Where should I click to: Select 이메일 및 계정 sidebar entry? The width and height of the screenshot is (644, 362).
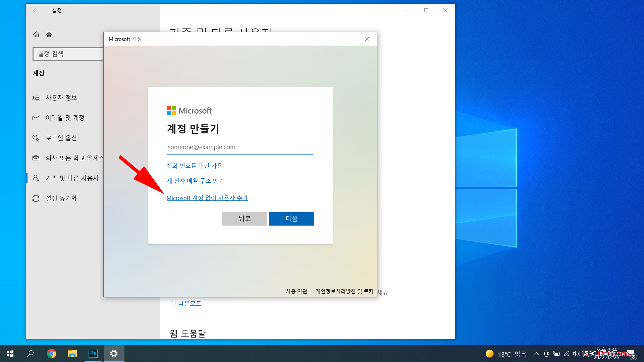pyautogui.click(x=65, y=118)
